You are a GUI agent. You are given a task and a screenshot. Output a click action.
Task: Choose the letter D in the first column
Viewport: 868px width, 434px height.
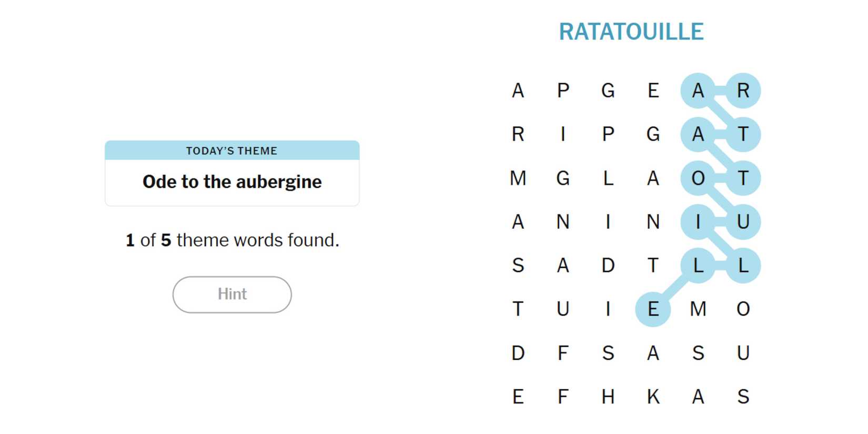pos(518,352)
